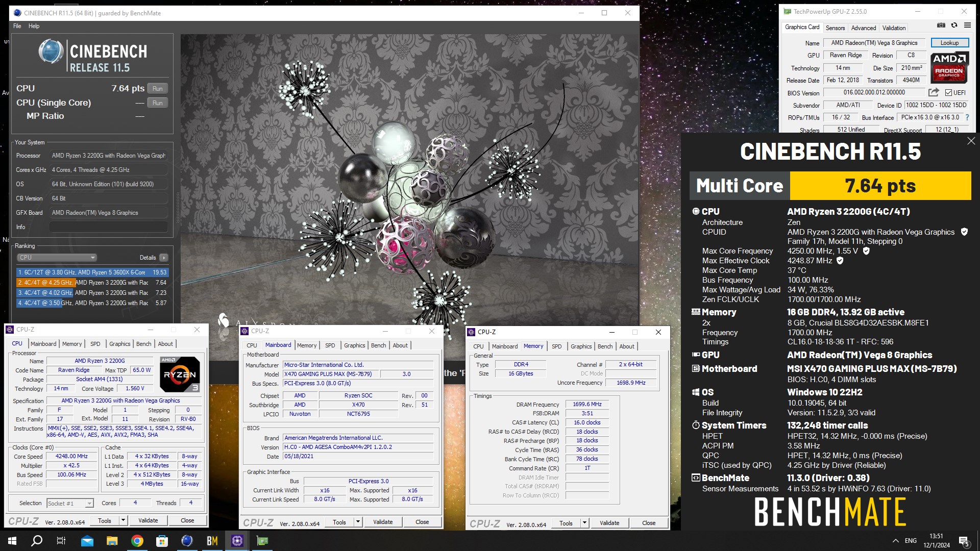
Task: Expand ranking Details arrow in Cinebench
Action: pos(164,258)
